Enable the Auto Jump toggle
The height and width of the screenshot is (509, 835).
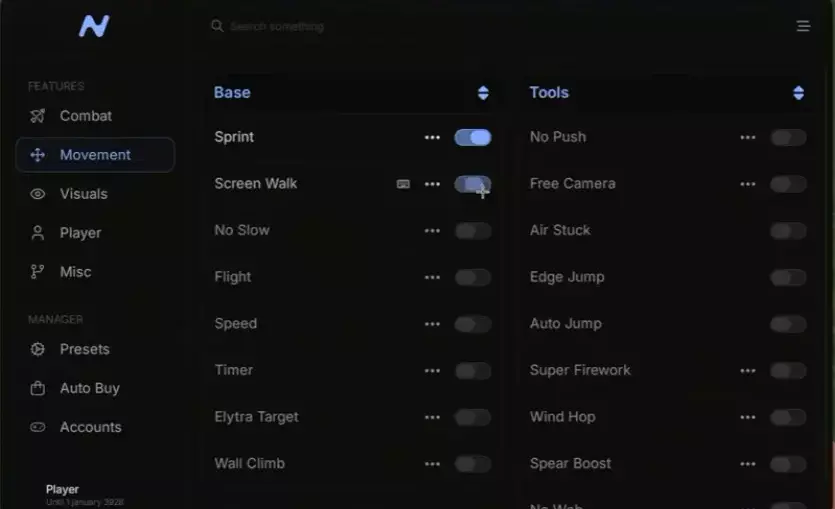[788, 324]
